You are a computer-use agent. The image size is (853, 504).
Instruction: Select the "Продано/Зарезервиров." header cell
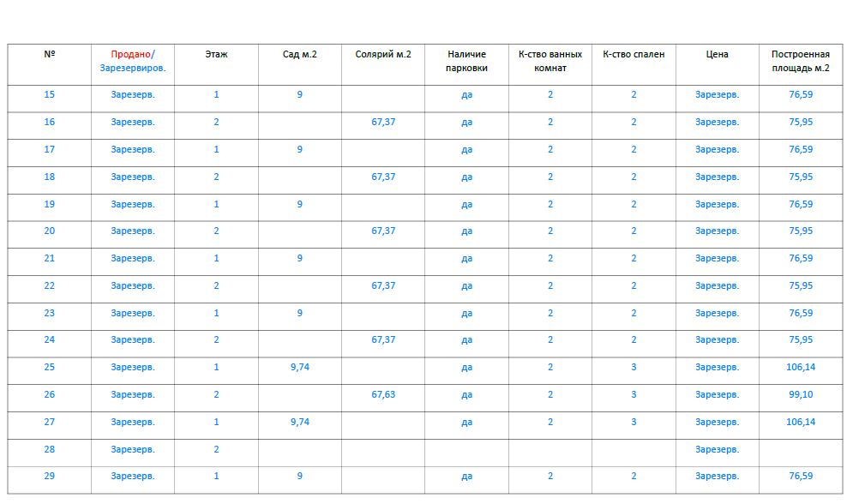pyautogui.click(x=133, y=61)
